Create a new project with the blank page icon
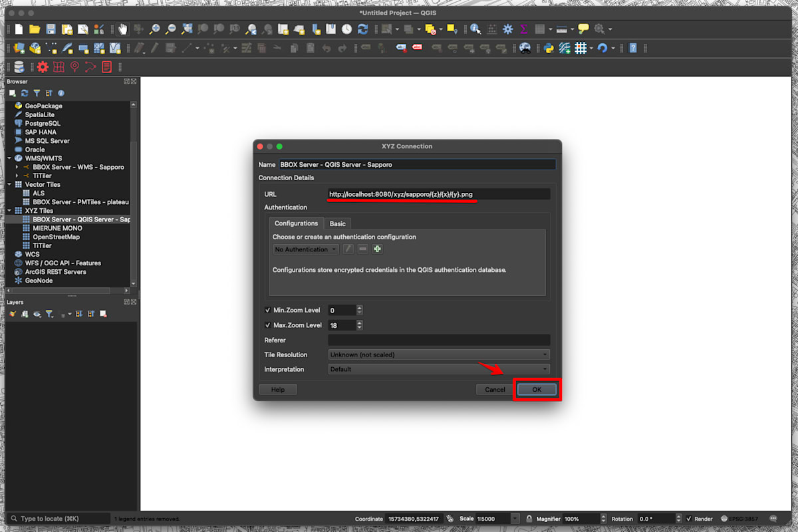Viewport: 798px width, 532px height. 19,29
